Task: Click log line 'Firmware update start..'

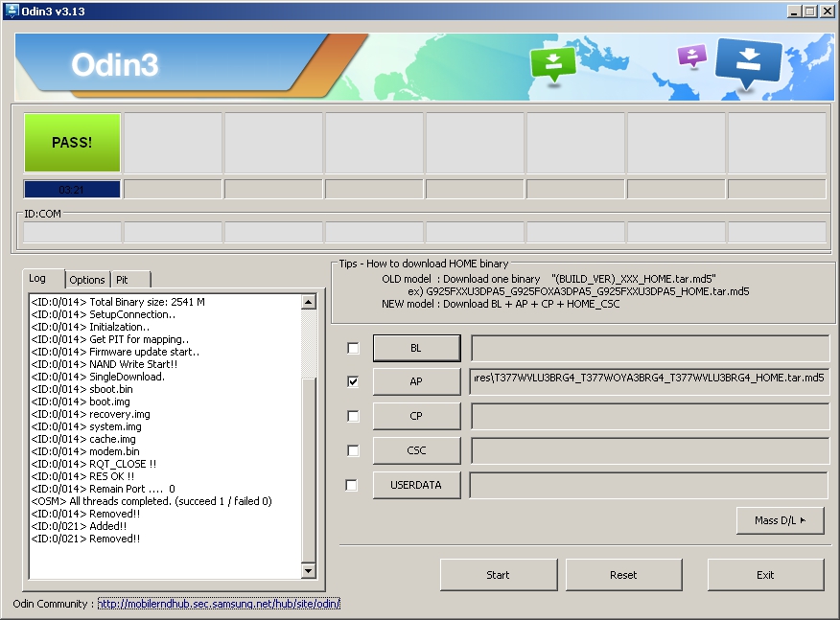Action: coord(115,352)
